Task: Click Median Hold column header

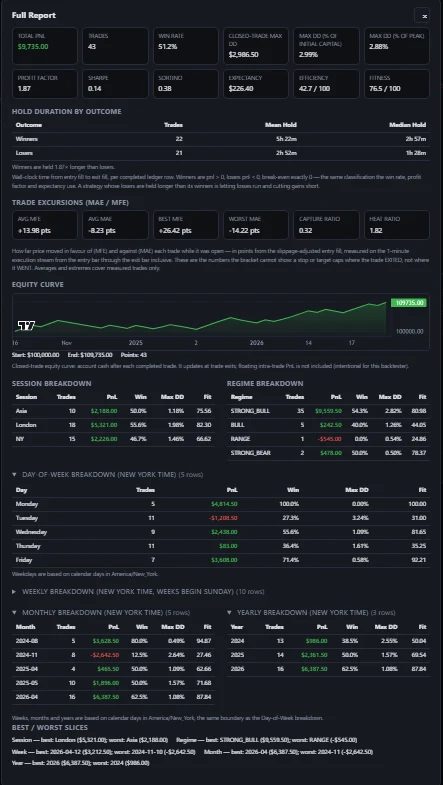Action: pos(407,125)
